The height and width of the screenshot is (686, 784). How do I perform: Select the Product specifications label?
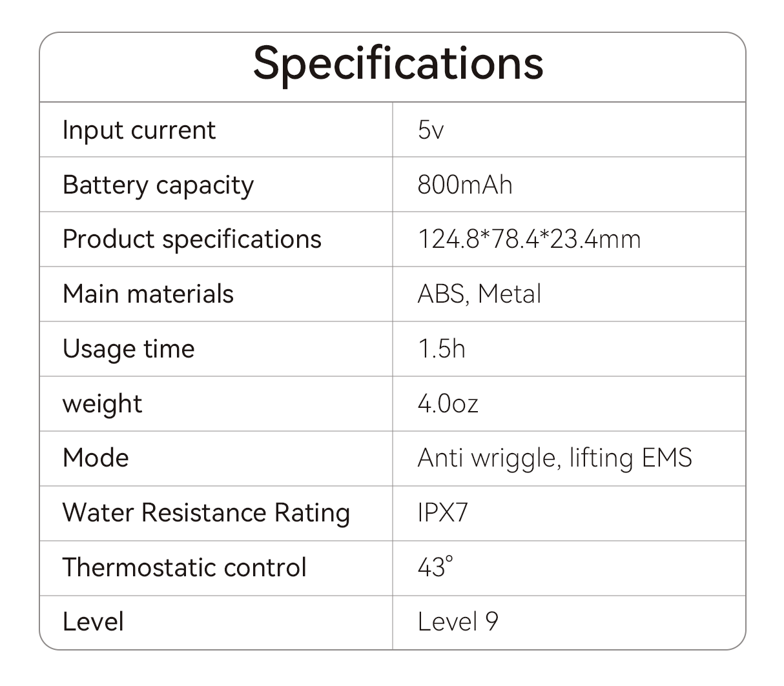(192, 239)
